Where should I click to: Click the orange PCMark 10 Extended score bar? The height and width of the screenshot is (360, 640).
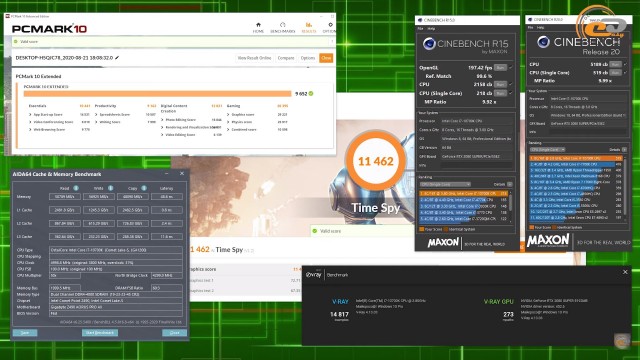pyautogui.click(x=158, y=93)
